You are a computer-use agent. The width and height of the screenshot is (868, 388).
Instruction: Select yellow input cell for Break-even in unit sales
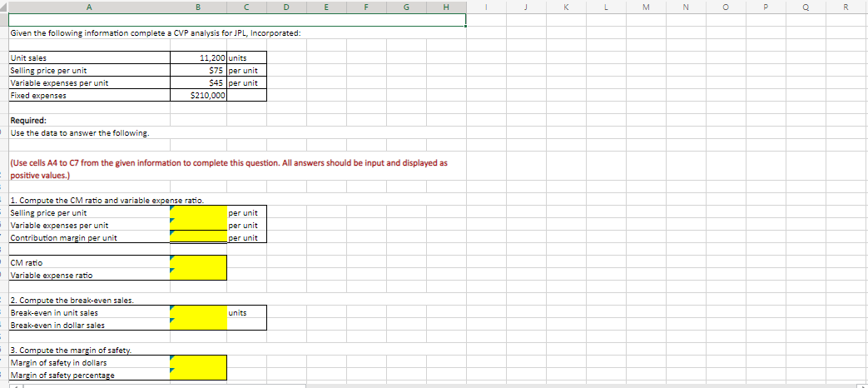point(198,311)
